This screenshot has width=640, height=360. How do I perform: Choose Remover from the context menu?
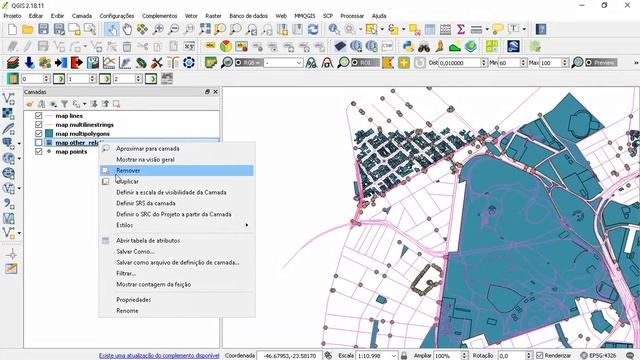click(x=176, y=171)
